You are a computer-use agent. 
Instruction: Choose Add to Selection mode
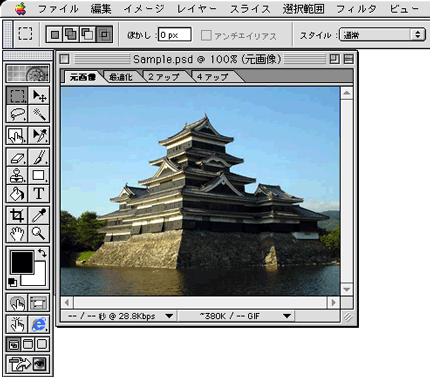71,34
